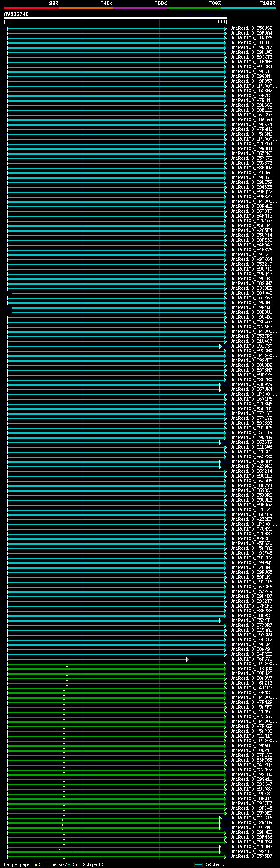Select hit label UniRef100_Q0E125
This screenshot has width=280, height=868.
pos(251,110)
